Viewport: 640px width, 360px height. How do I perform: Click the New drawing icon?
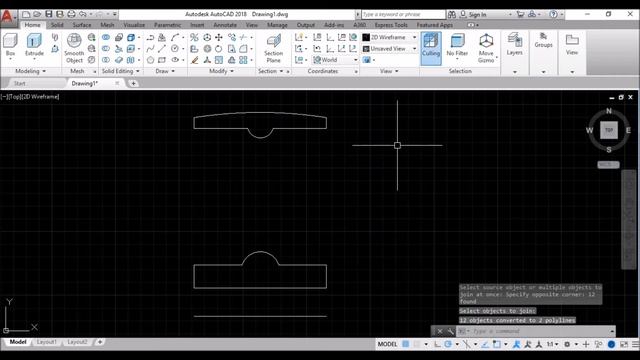[x=26, y=14]
